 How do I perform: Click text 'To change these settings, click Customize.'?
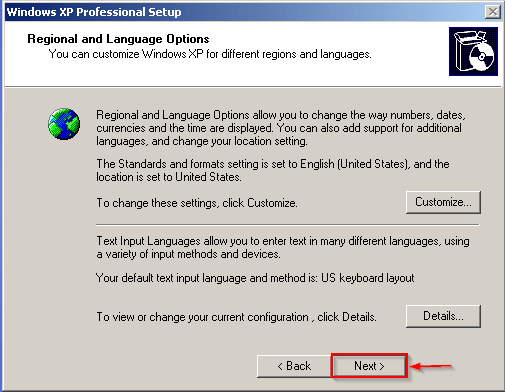197,203
